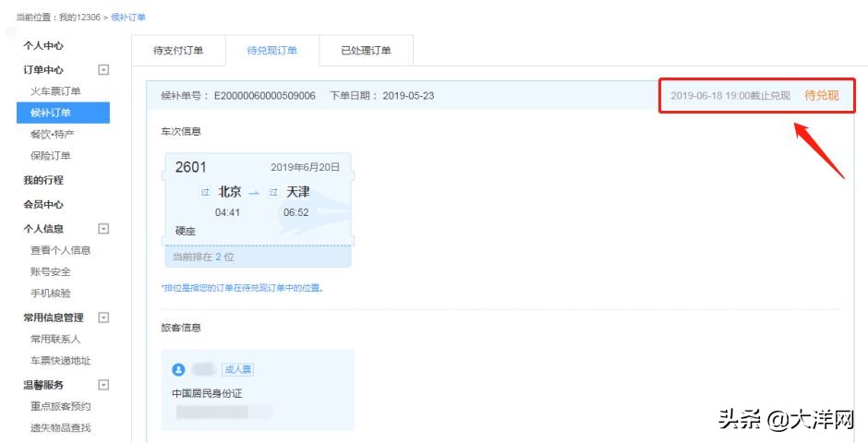Click order number E20000060000509006
Screen dimensions: 868x443
tap(265, 96)
